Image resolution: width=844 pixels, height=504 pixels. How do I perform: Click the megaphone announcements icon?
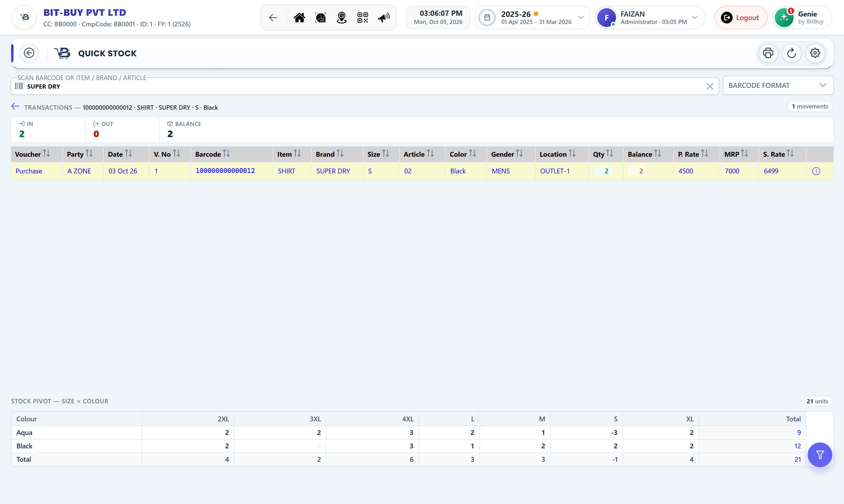click(384, 18)
